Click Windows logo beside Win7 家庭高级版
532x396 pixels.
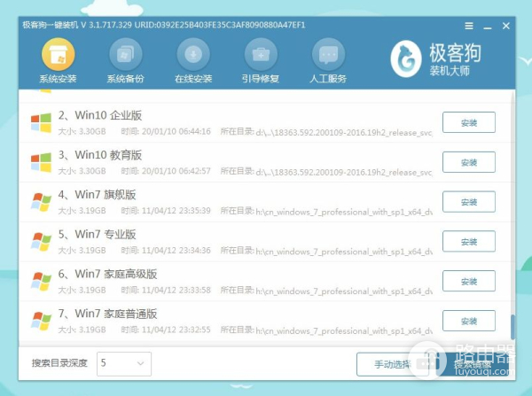[x=41, y=281]
